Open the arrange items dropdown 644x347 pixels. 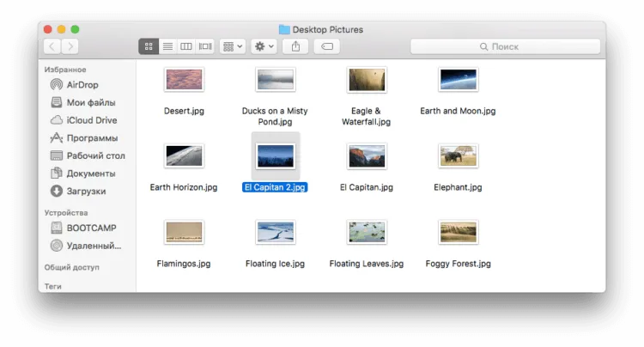[233, 46]
